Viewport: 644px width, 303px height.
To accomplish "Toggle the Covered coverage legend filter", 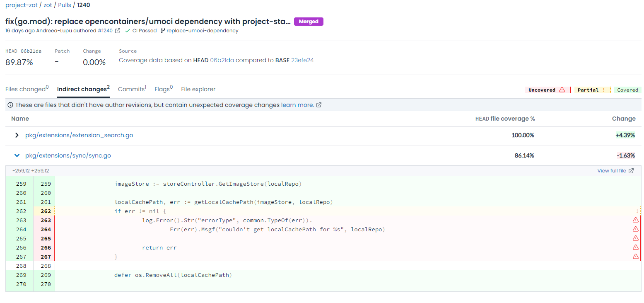I will pyautogui.click(x=627, y=90).
